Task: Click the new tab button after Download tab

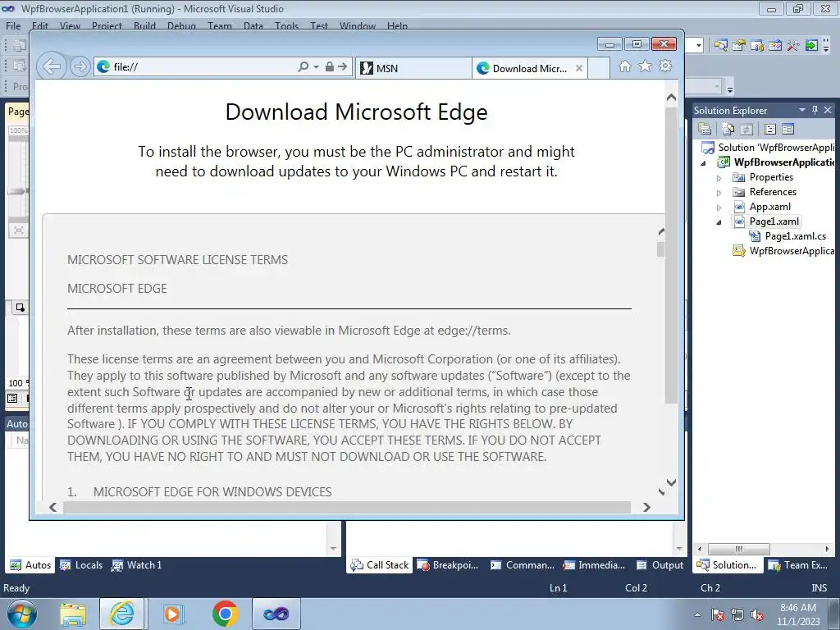Action: (x=599, y=68)
